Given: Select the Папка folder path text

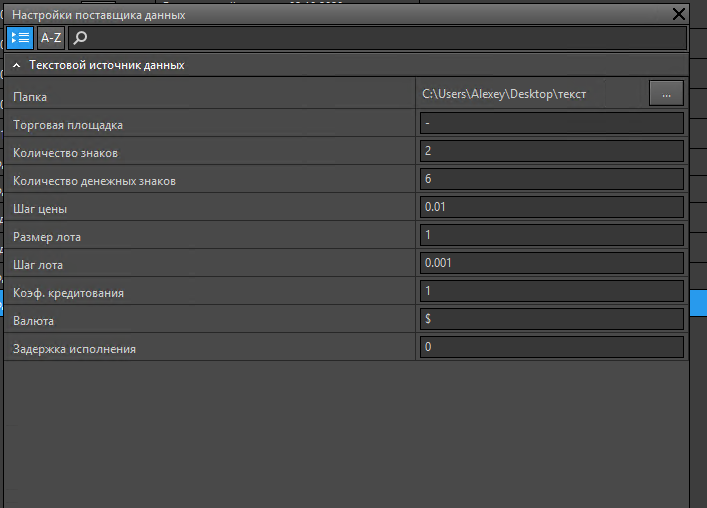Looking at the screenshot, I should [x=504, y=94].
